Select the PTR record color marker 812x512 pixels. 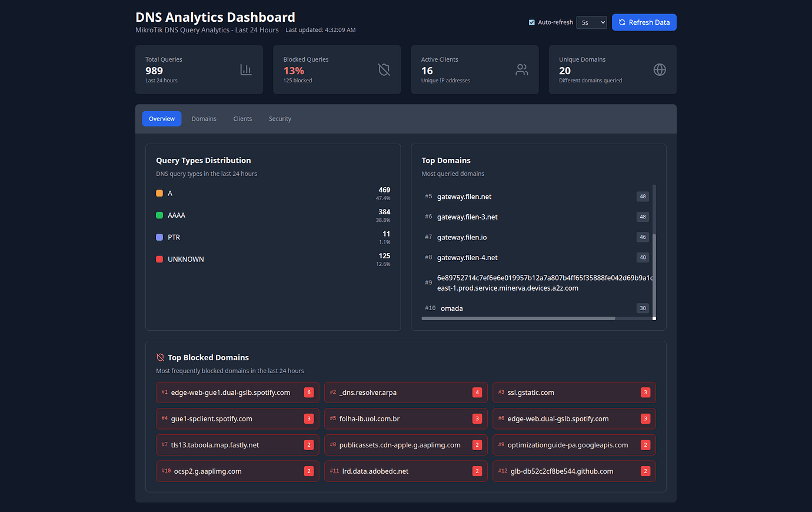click(159, 237)
